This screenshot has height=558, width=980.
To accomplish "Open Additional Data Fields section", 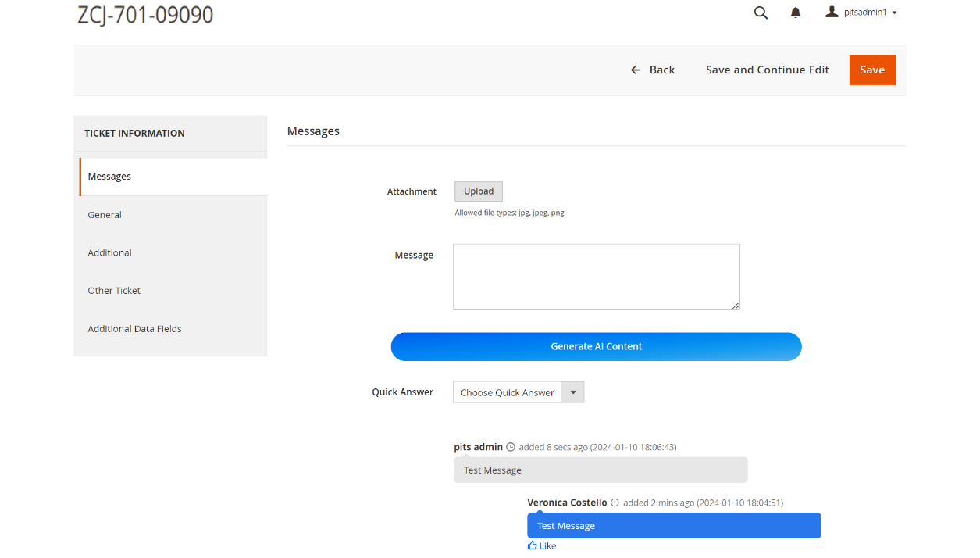I will pyautogui.click(x=134, y=328).
